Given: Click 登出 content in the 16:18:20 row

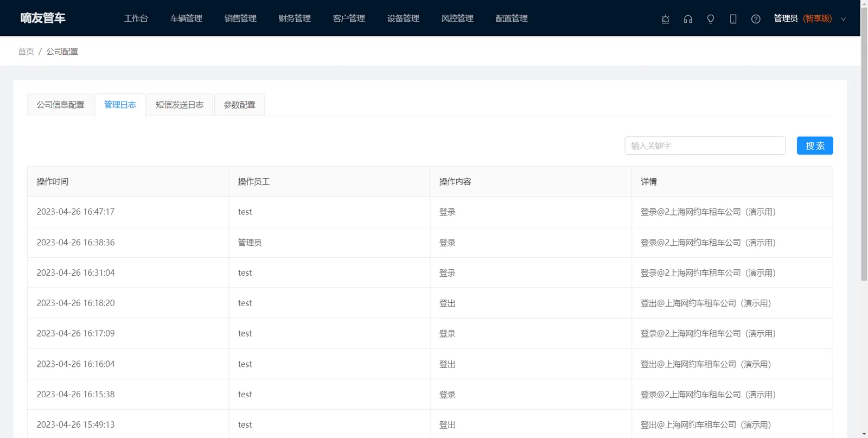Looking at the screenshot, I should (x=447, y=303).
